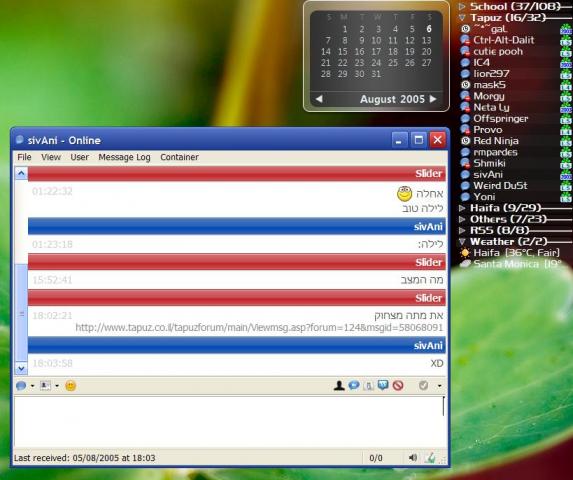This screenshot has width=573, height=480.
Task: Click the blue speech bubble protocol icon in toolbar
Action: tap(21, 386)
